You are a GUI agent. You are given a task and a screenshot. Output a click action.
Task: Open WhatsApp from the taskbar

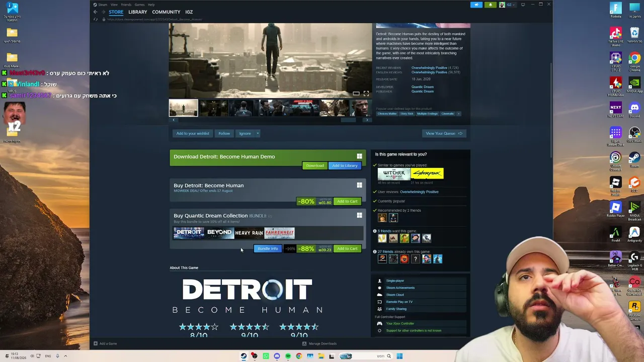point(266,356)
